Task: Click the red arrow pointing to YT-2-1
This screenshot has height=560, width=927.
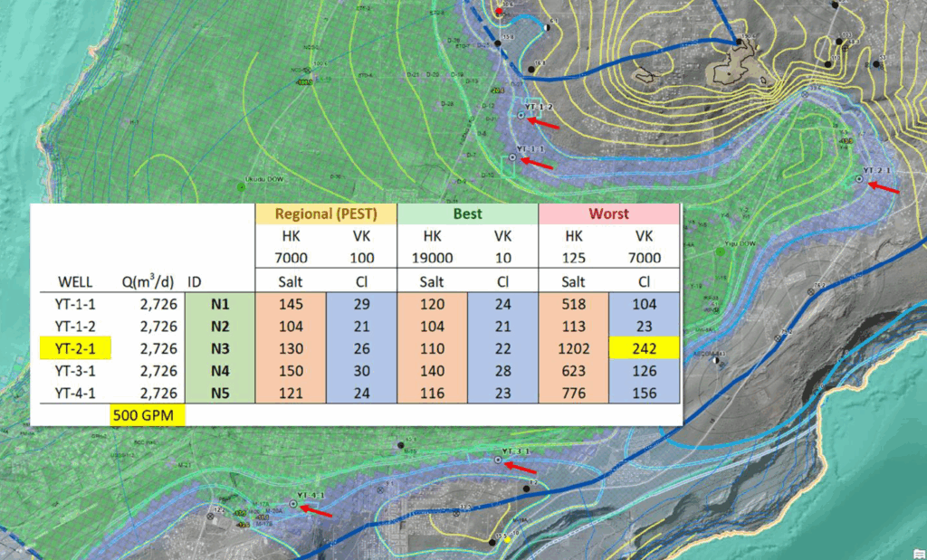Action: click(884, 187)
